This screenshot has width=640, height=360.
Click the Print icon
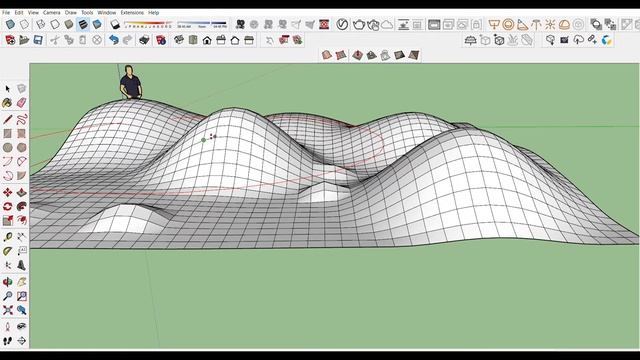pyautogui.click(x=144, y=40)
